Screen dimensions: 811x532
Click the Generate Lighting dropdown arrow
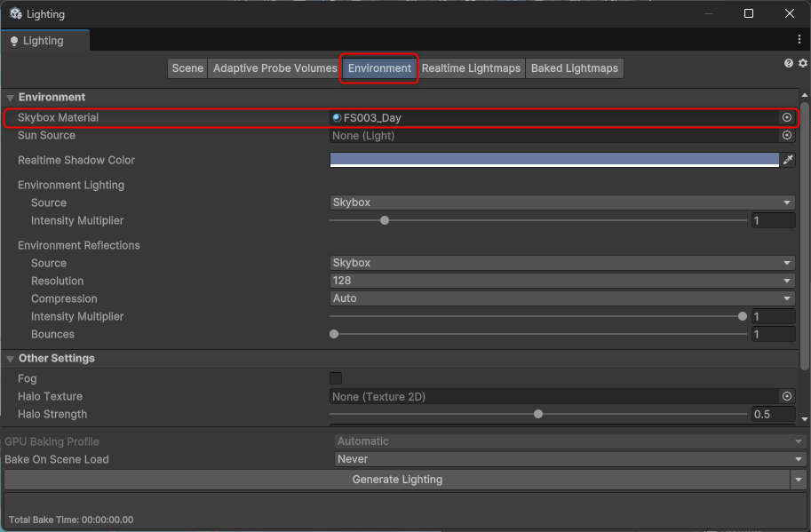(x=798, y=480)
